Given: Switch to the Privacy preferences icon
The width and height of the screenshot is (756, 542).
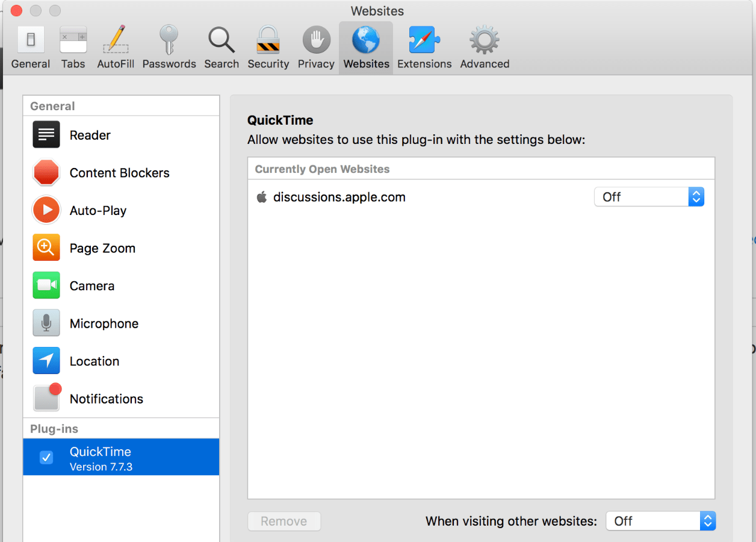Looking at the screenshot, I should tap(315, 45).
